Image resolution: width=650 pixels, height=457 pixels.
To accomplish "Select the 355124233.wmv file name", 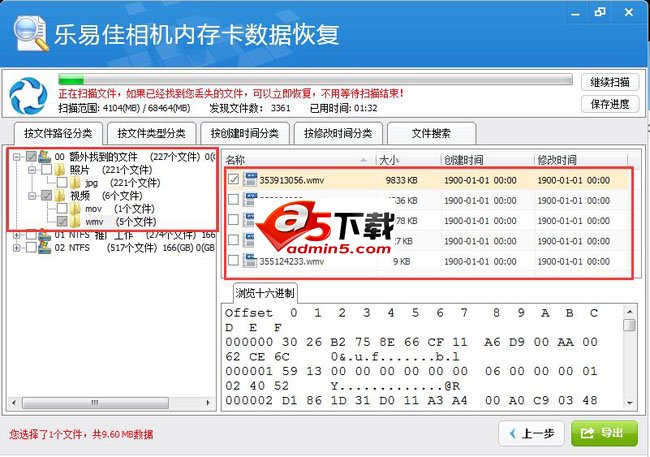I will click(292, 261).
